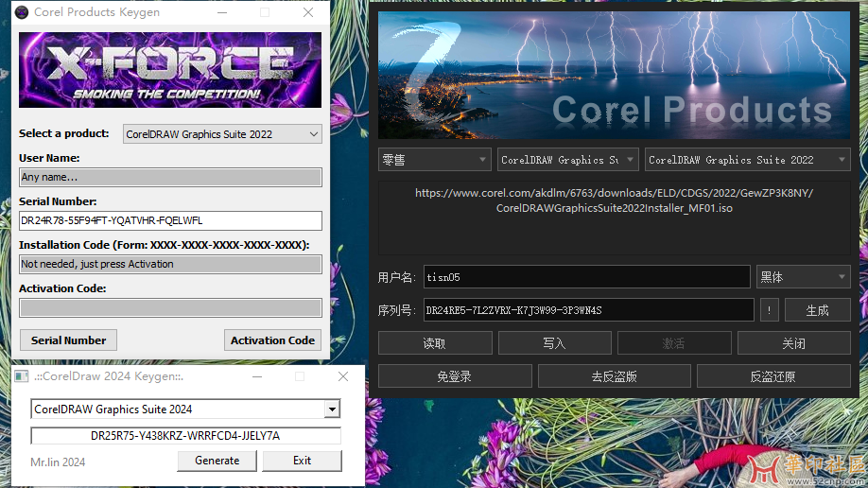Close the Corel Products Keygen window

[308, 12]
